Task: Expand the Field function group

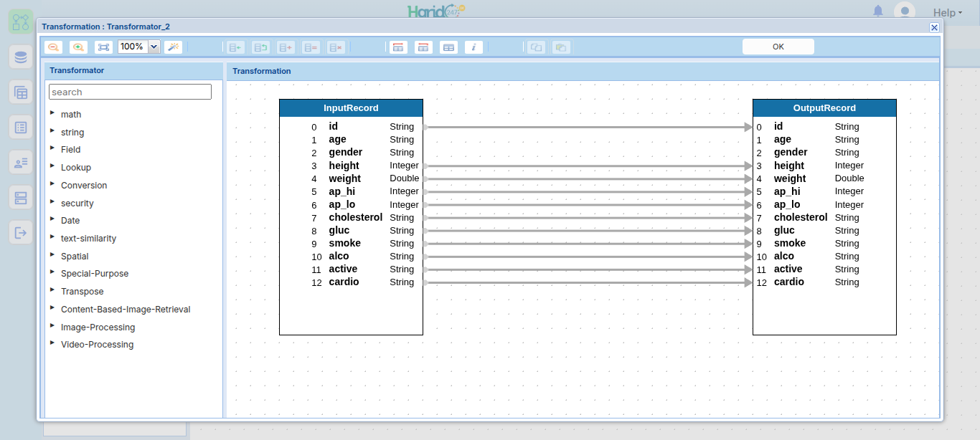Action: pyautogui.click(x=53, y=148)
